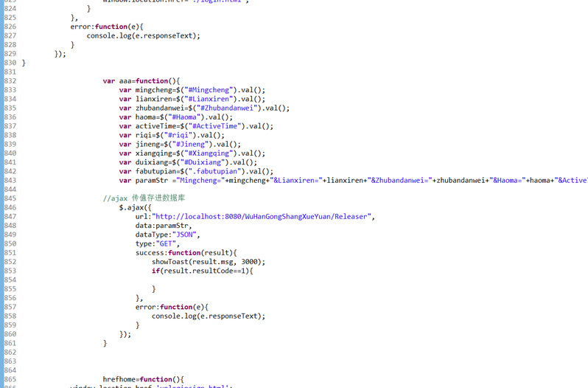Click the localhost:8080 Releaser URL string
588x388 pixels.
click(262, 217)
